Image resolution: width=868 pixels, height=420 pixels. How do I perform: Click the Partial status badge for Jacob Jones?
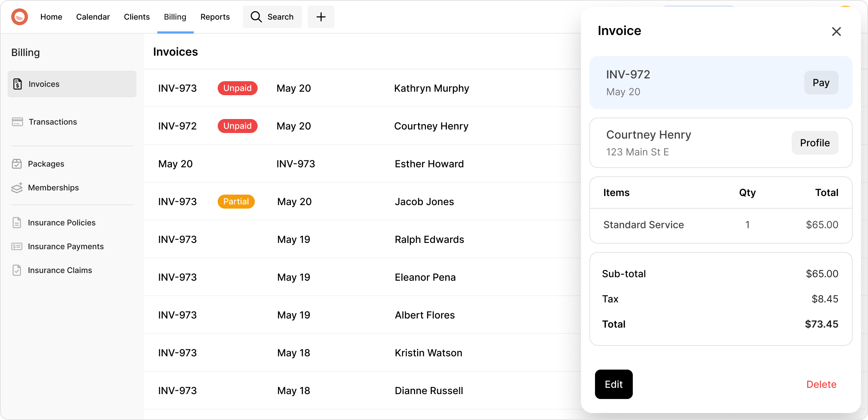pos(236,202)
